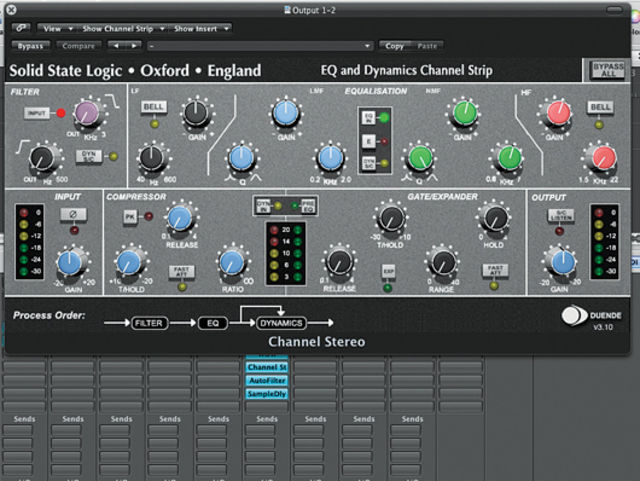Screen dimensions: 640x481
Task: Click the blue INPUT GAIN knob
Action: (x=69, y=263)
